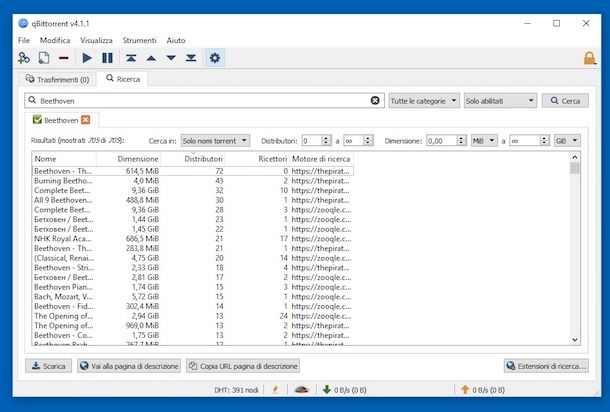610x412 pixels.
Task: Open the GiB size unit dropdown
Action: tap(567, 141)
